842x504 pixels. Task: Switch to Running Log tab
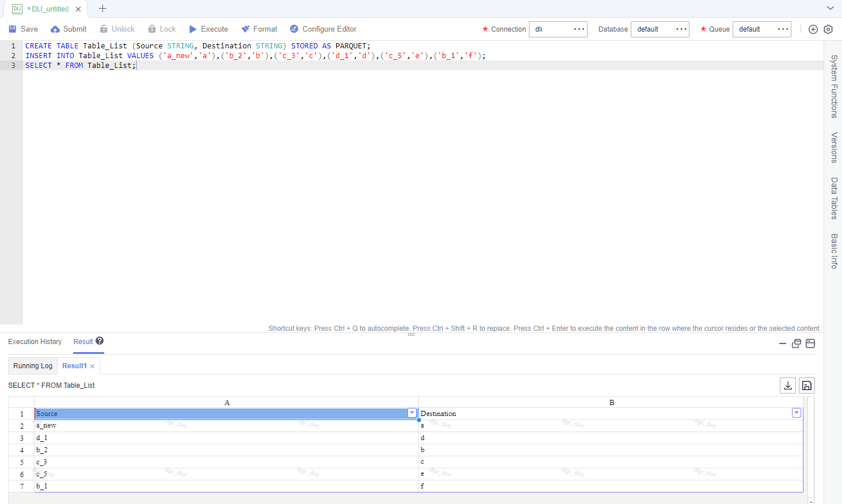pos(33,366)
